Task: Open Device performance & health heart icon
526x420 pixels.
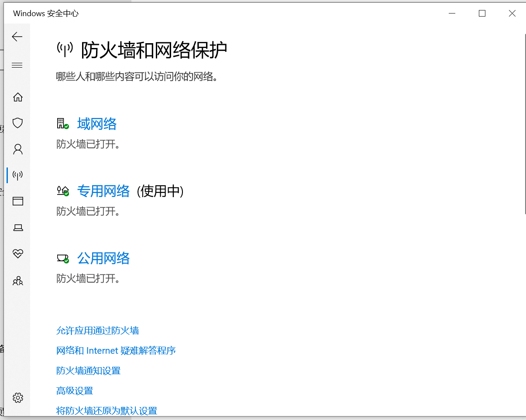Action: pos(17,253)
